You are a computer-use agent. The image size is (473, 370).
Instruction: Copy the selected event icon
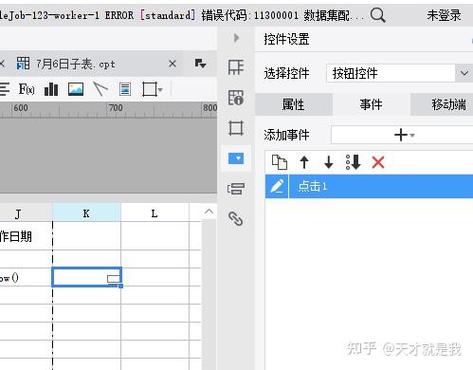(279, 162)
